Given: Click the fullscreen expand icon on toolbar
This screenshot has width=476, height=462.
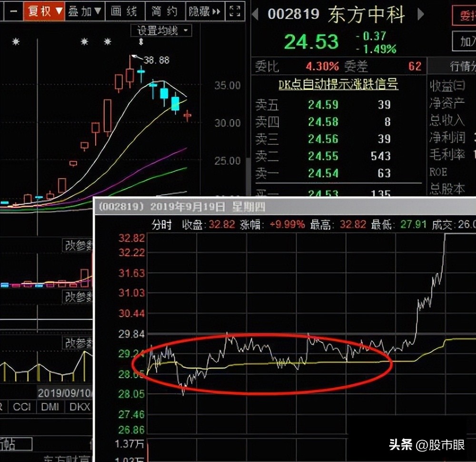Looking at the screenshot, I should pos(234,11).
